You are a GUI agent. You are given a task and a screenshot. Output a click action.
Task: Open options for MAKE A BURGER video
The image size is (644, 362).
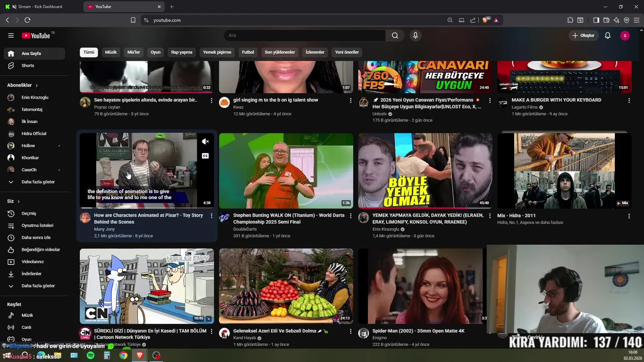point(629,101)
